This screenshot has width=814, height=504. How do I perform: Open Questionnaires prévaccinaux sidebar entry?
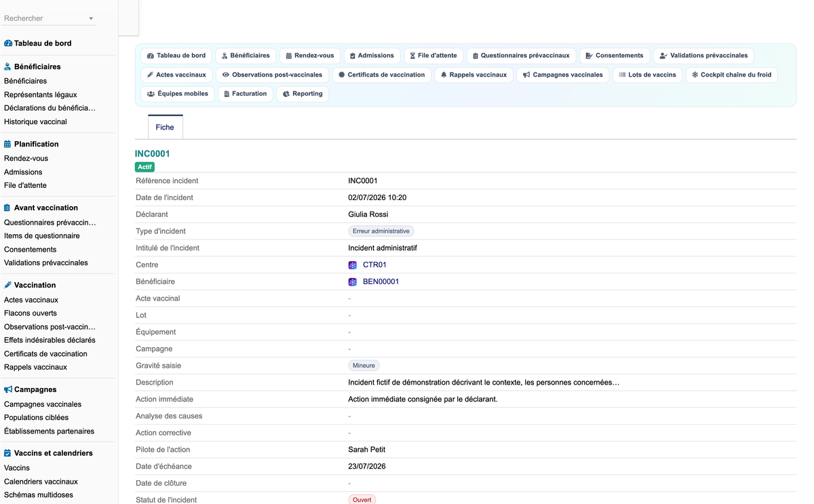[x=50, y=222]
